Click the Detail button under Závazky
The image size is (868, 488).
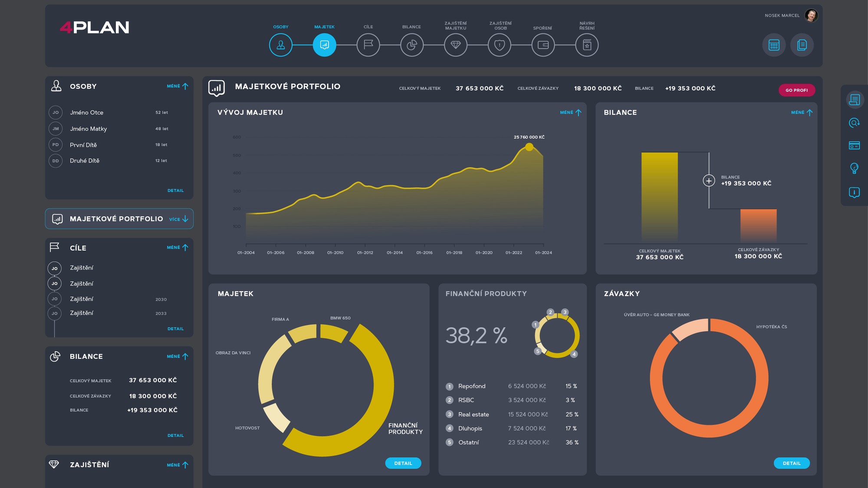click(792, 463)
